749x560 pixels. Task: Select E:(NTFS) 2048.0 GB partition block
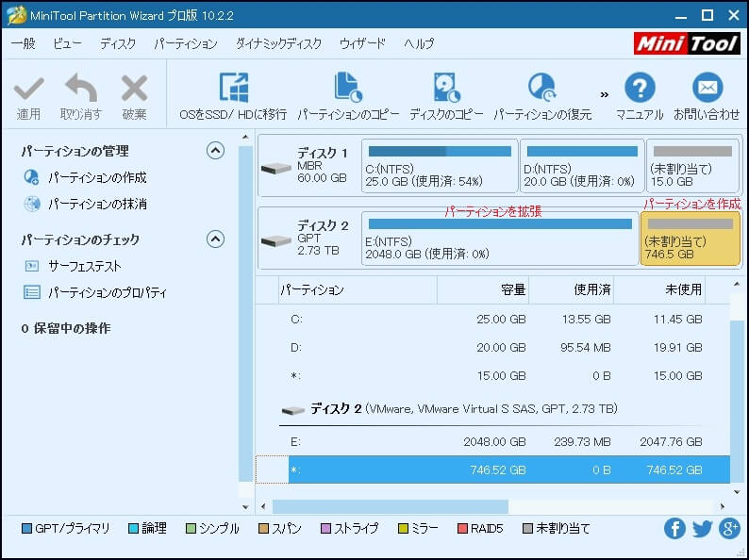pos(500,239)
